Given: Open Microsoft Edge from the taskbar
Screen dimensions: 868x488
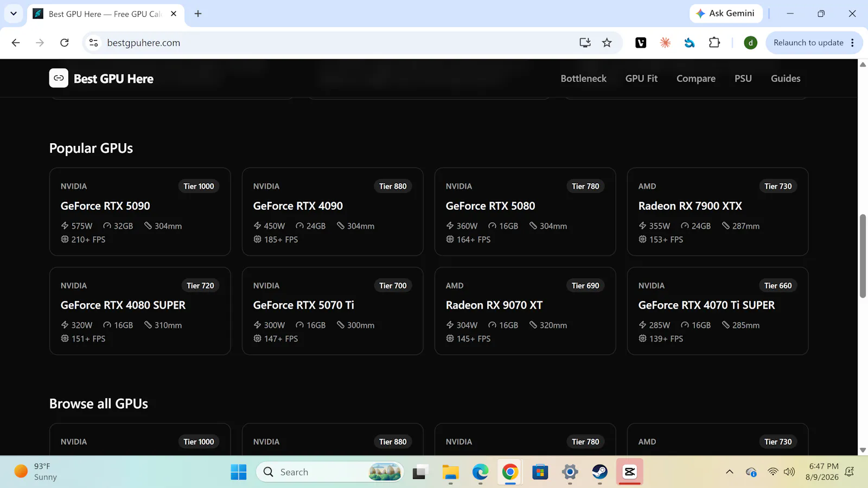Looking at the screenshot, I should point(480,472).
